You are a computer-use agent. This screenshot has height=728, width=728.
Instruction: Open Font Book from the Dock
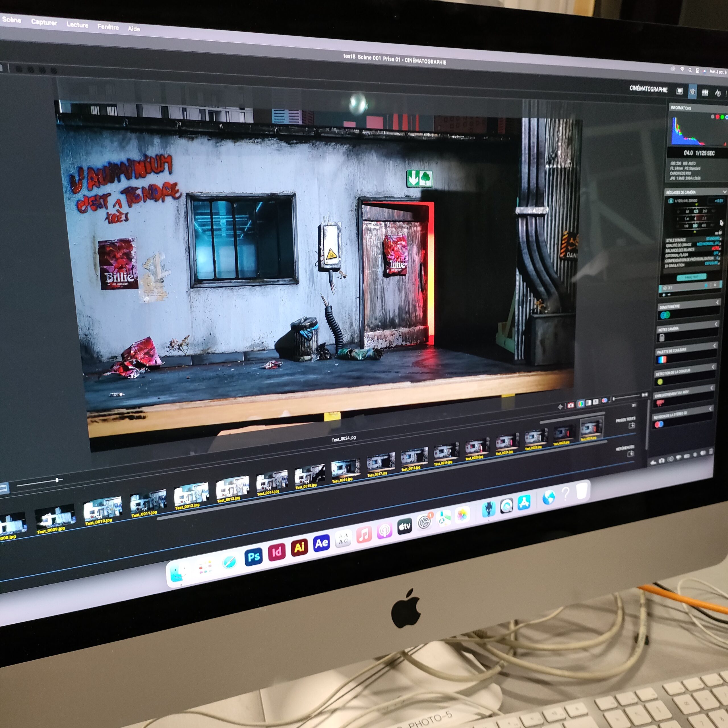click(x=343, y=539)
